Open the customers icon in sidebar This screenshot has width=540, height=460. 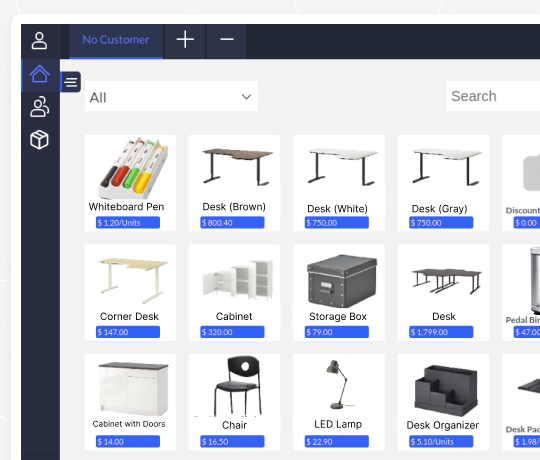click(40, 107)
